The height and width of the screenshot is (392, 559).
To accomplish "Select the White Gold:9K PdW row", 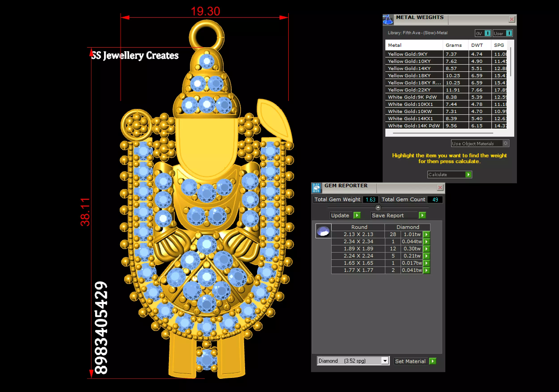I will pyautogui.click(x=446, y=97).
